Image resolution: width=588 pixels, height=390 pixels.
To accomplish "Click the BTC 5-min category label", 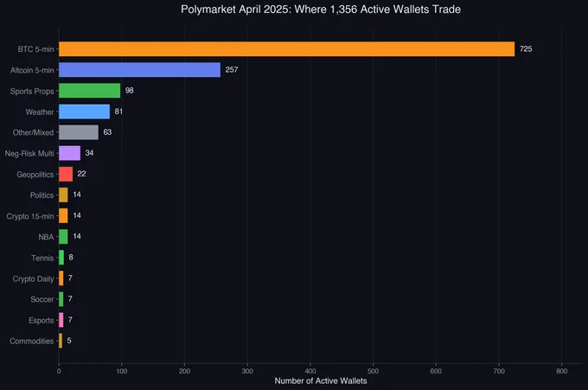I will 36,49.
